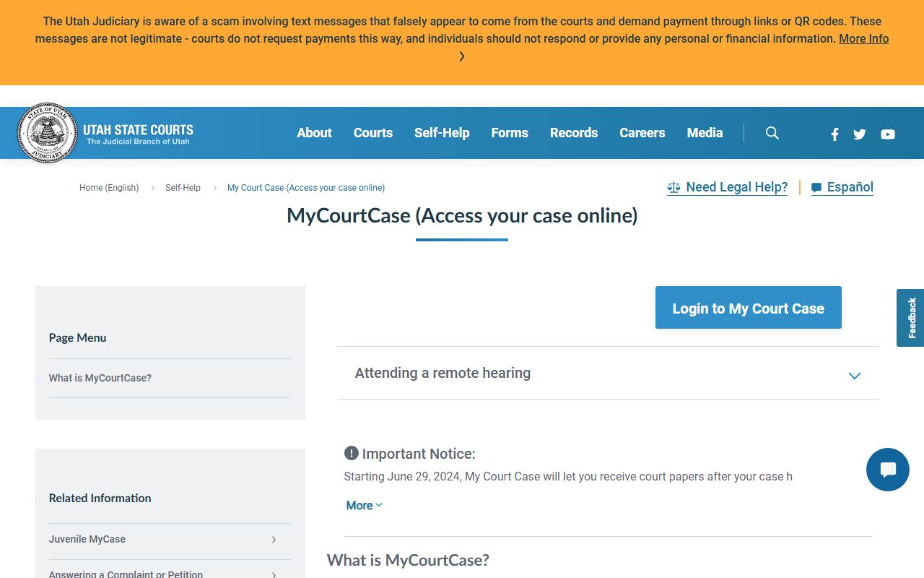924x578 pixels.
Task: Click the My Court Case breadcrumb link
Action: pyautogui.click(x=306, y=188)
